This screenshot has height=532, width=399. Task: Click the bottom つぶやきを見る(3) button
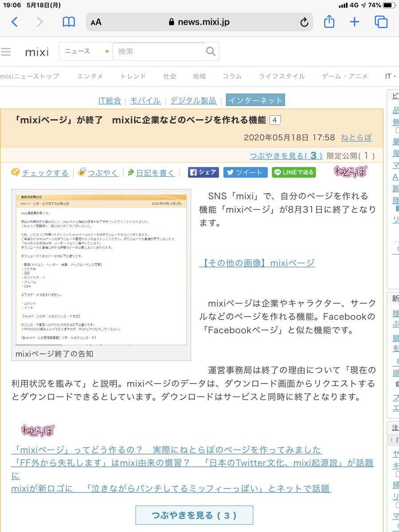coord(194,515)
